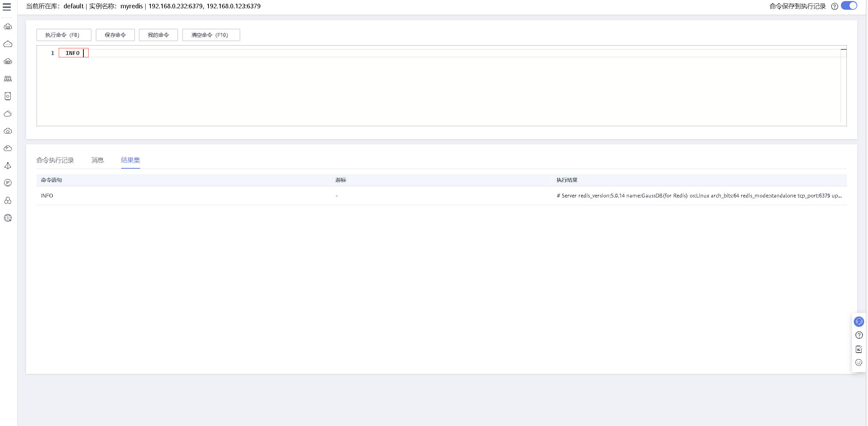Image resolution: width=868 pixels, height=426 pixels.
Task: Click the hexagon cluster icon in sidebar
Action: pos(8,201)
